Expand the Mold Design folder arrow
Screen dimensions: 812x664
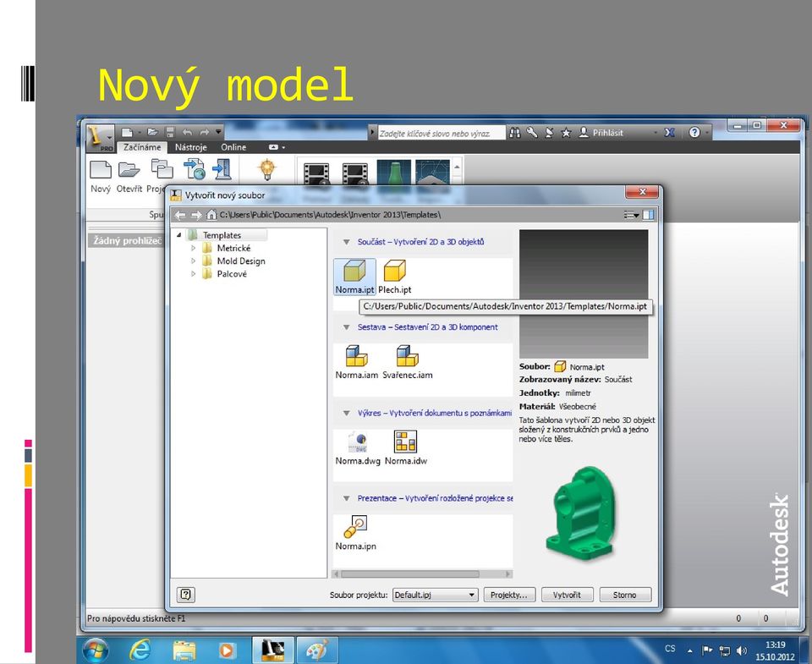[x=193, y=261]
